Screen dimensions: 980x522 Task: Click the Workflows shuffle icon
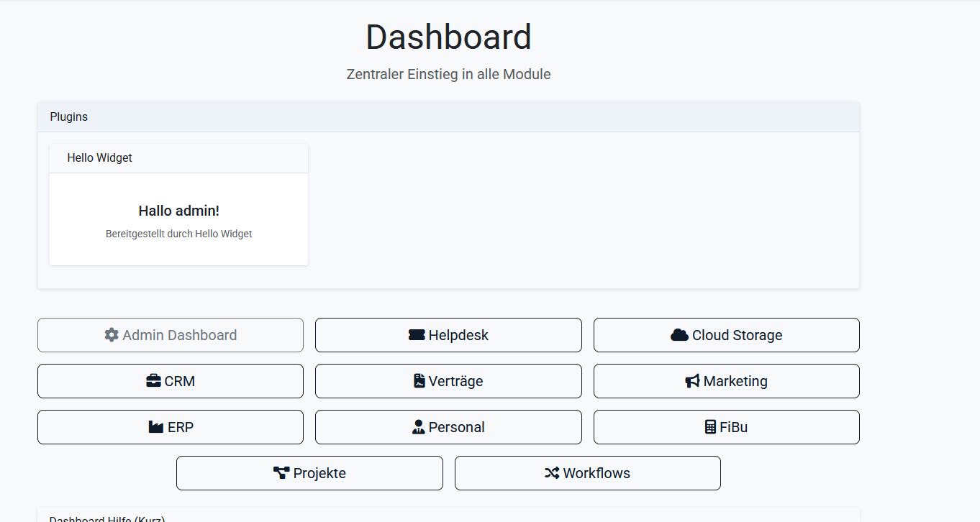553,472
